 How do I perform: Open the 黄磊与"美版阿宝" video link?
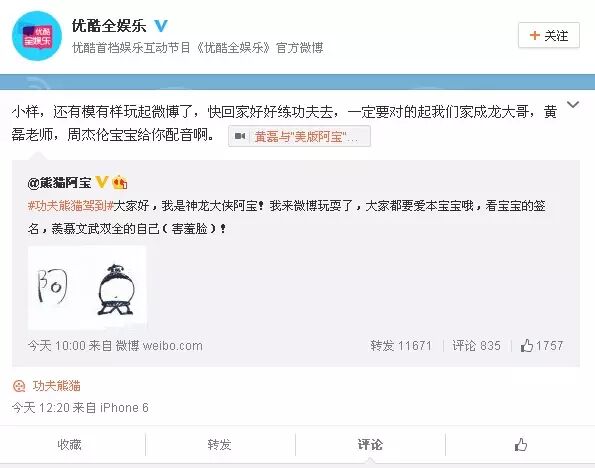click(x=299, y=136)
